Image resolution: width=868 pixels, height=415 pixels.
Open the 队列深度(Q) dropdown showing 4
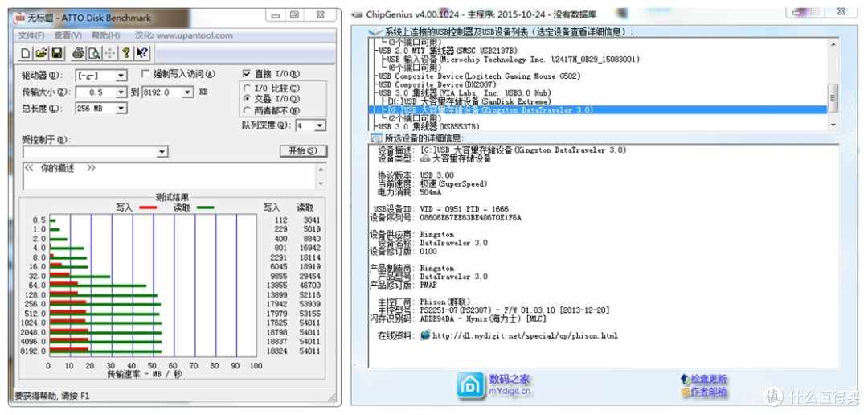320,125
